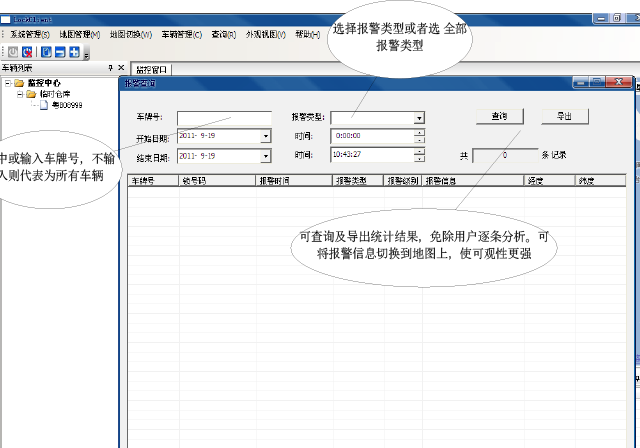Click the 临时仓库 folder icon
The height and width of the screenshot is (448, 640).
coord(31,94)
